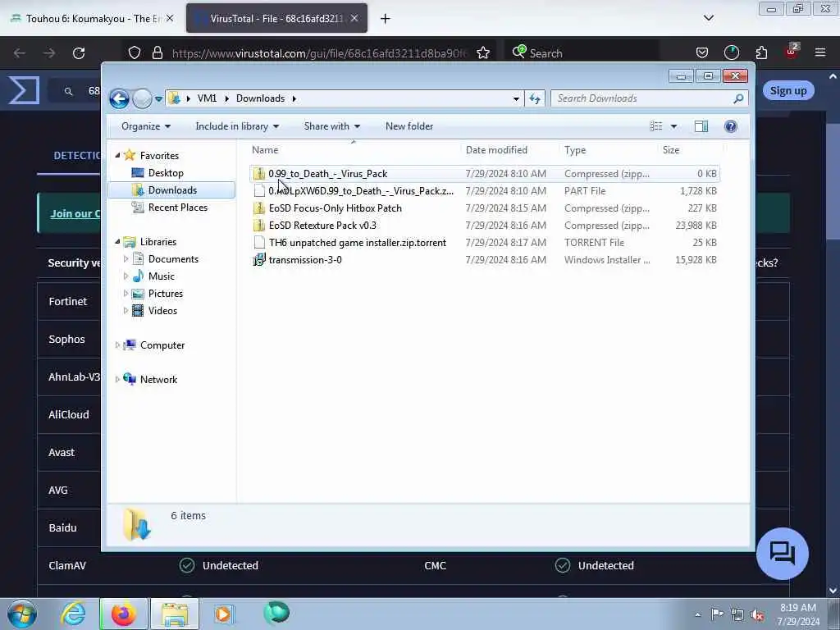
Task: Open a new Firefox tab
Action: pos(386,19)
